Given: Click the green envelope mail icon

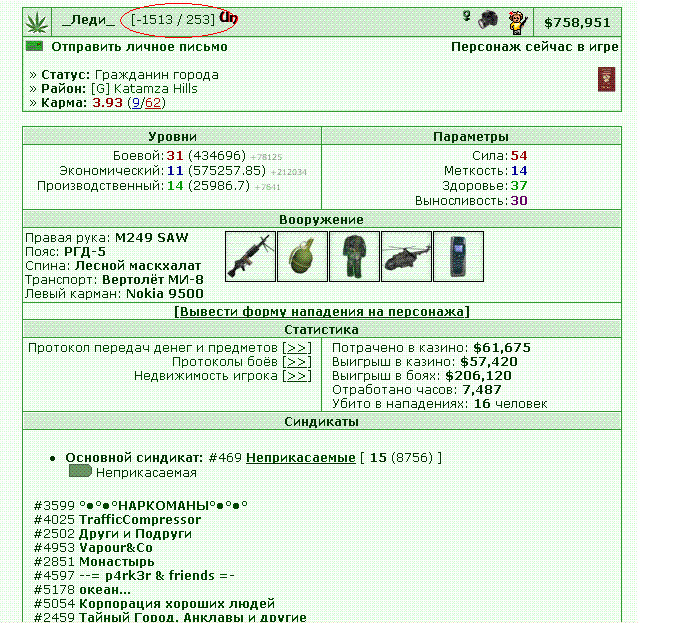Looking at the screenshot, I should click(x=34, y=46).
